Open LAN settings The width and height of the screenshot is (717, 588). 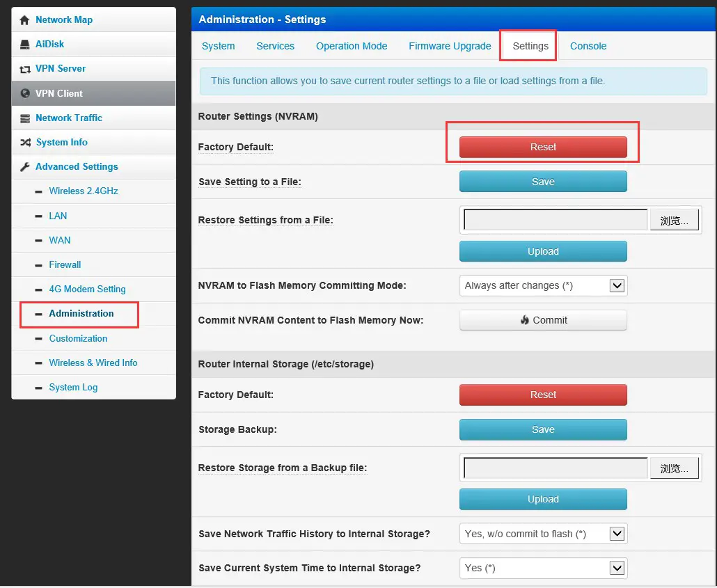pos(58,216)
